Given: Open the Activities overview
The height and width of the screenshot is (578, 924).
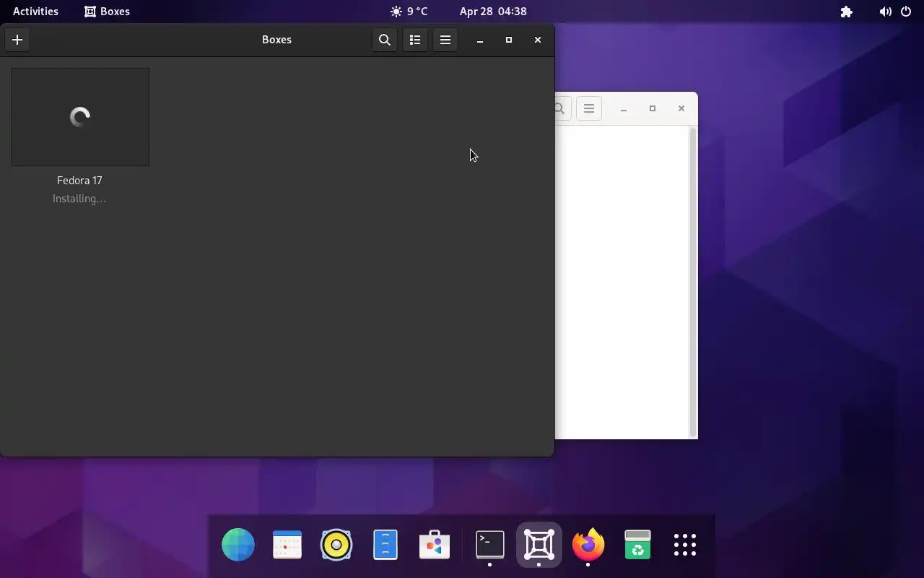Looking at the screenshot, I should tap(35, 12).
